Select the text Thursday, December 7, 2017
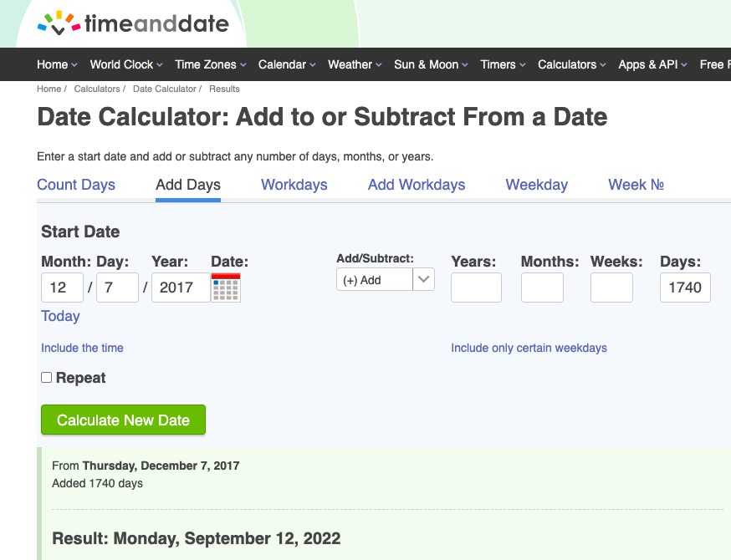The image size is (731, 560). [x=161, y=466]
